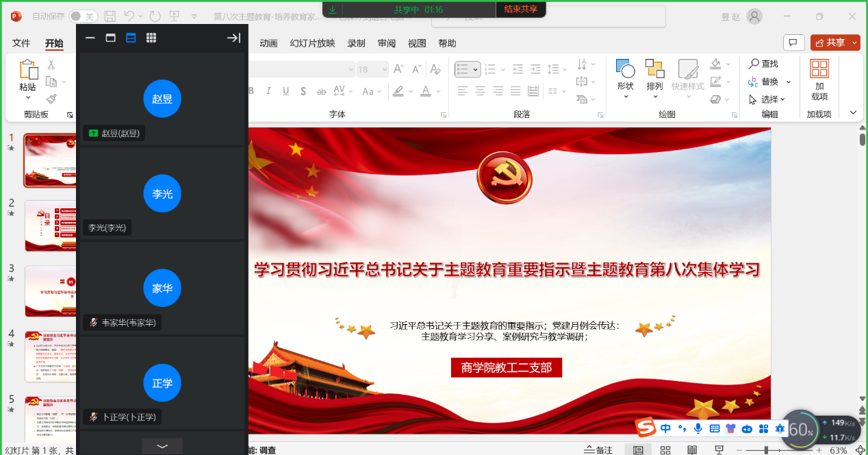Open the 幻灯片放映 slide show tab
This screenshot has height=455, width=868.
(312, 43)
